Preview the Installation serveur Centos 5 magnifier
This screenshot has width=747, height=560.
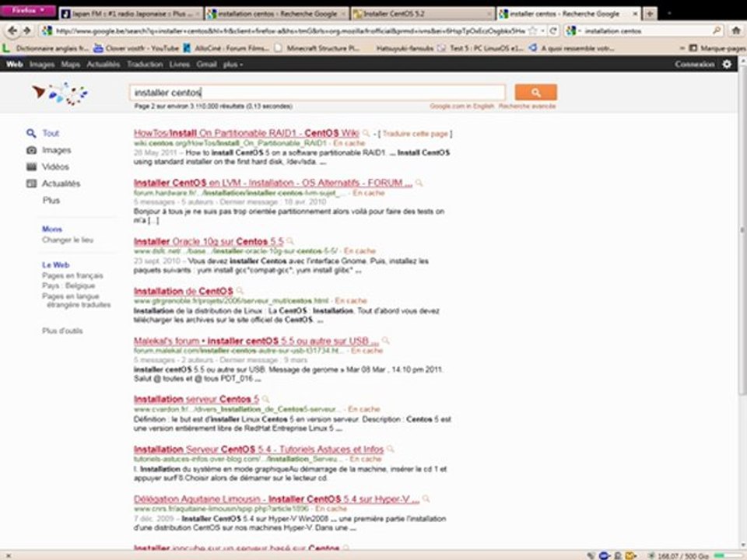tap(266, 399)
